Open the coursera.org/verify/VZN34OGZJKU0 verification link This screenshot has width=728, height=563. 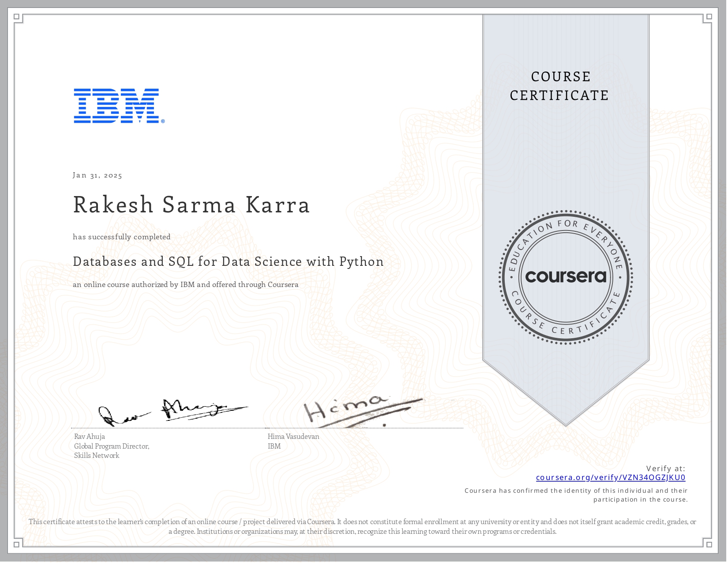610,478
